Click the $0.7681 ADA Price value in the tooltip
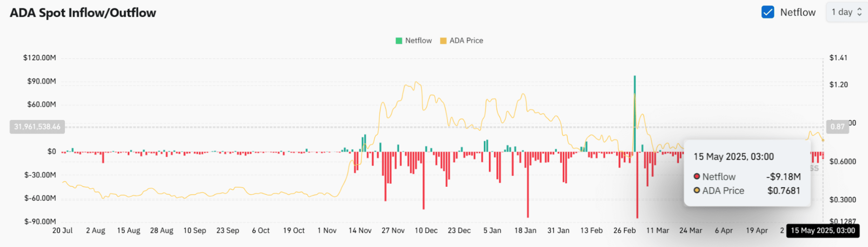Image resolution: width=868 pixels, height=247 pixels. coord(784,191)
